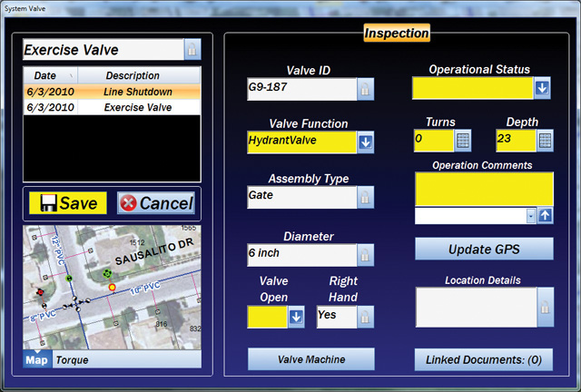The height and width of the screenshot is (392, 581).
Task: Click the Save button
Action: pos(68,203)
